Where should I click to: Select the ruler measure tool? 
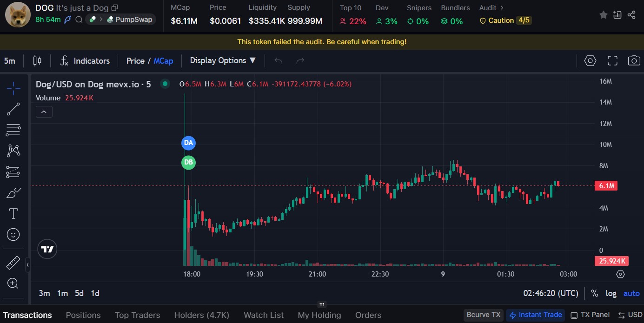click(x=13, y=263)
